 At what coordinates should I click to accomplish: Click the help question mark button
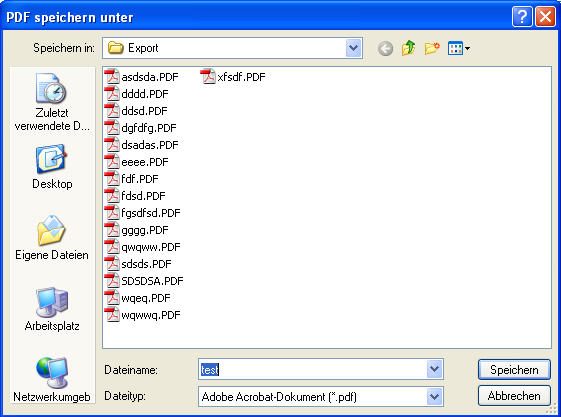[x=522, y=16]
